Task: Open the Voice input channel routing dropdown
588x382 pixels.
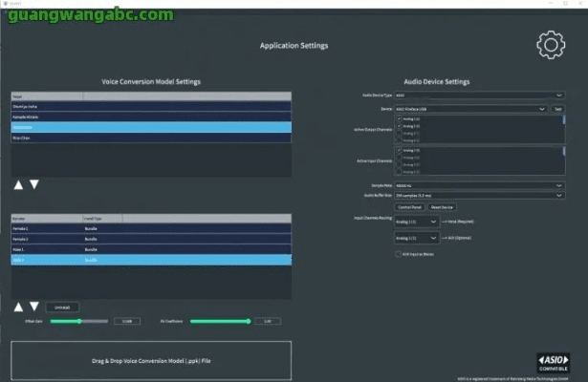Action: pyautogui.click(x=417, y=221)
